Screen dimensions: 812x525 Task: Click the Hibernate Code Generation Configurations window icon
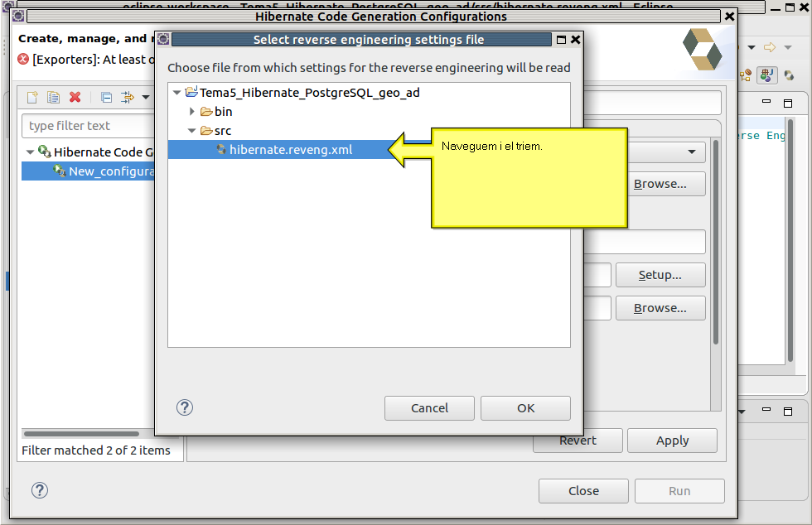coord(18,16)
